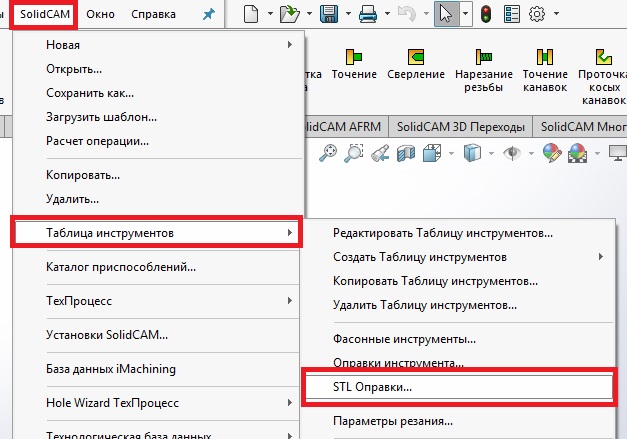
Task: Start a Проточка косых канавок operation
Action: coord(602,77)
